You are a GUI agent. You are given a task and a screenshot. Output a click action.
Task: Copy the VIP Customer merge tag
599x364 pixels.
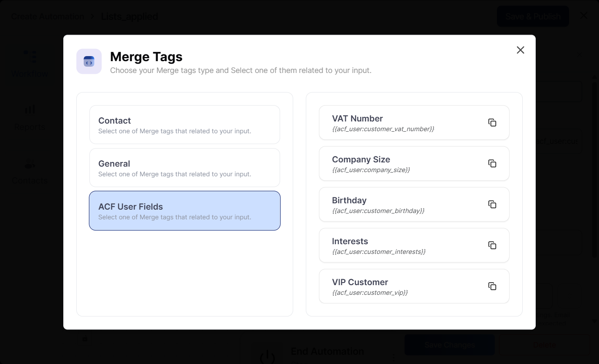[x=492, y=286]
